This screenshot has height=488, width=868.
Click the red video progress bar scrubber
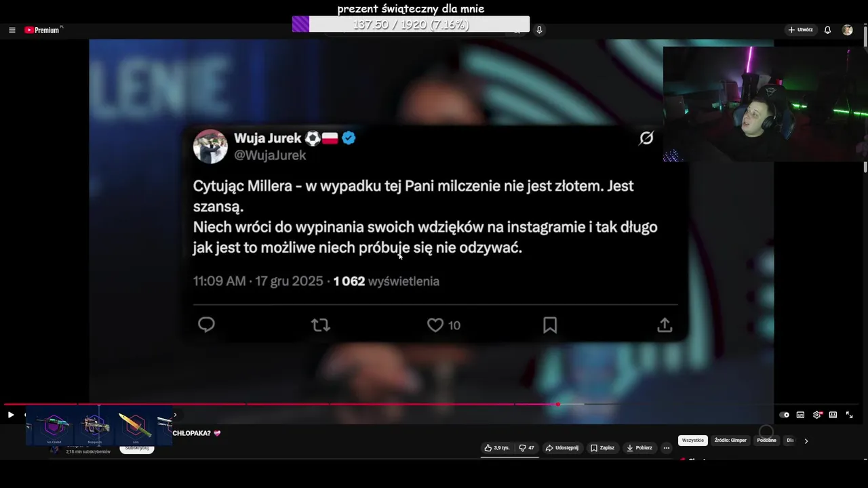point(557,405)
